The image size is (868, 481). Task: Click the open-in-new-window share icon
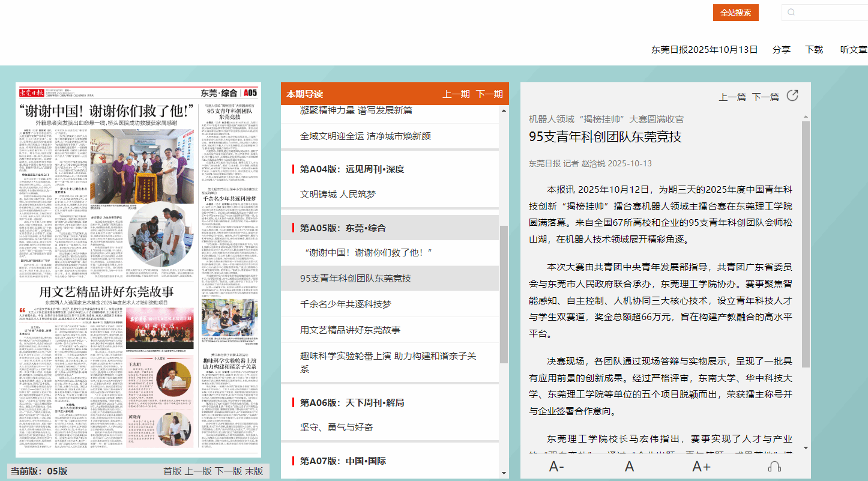pos(792,96)
